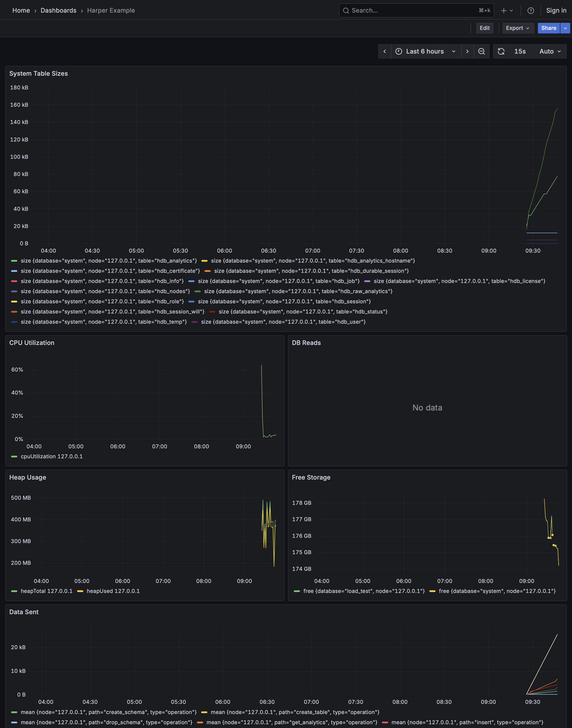
Task: Open the Heap Usage panel title
Action: [28, 477]
